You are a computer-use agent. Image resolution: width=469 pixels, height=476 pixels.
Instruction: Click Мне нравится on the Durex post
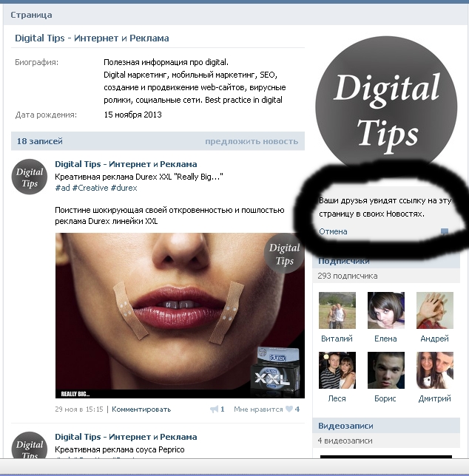[x=258, y=409]
